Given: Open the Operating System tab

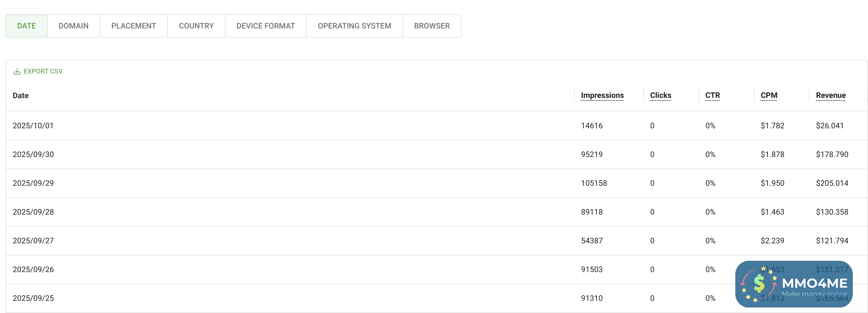Looking at the screenshot, I should pyautogui.click(x=354, y=26).
